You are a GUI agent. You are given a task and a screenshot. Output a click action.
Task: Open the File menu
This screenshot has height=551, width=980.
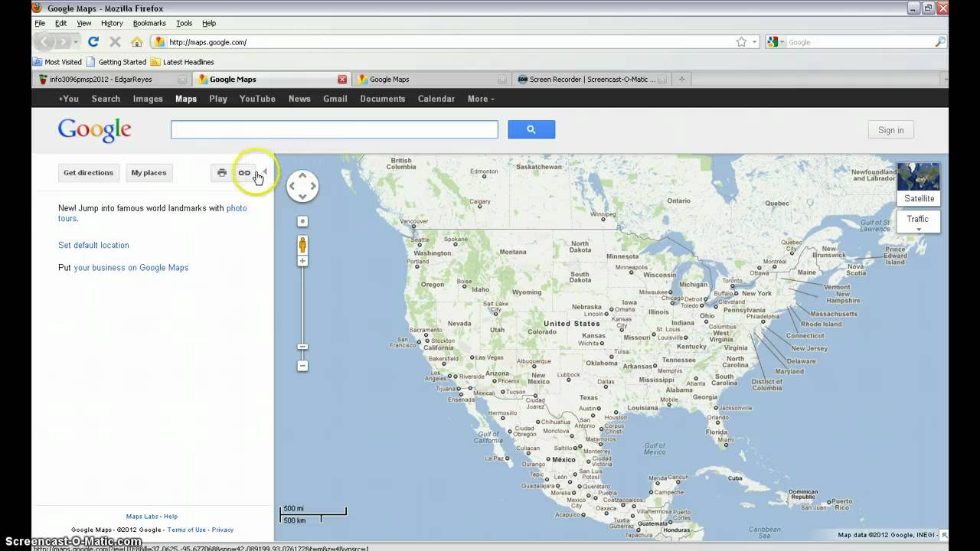pos(40,23)
